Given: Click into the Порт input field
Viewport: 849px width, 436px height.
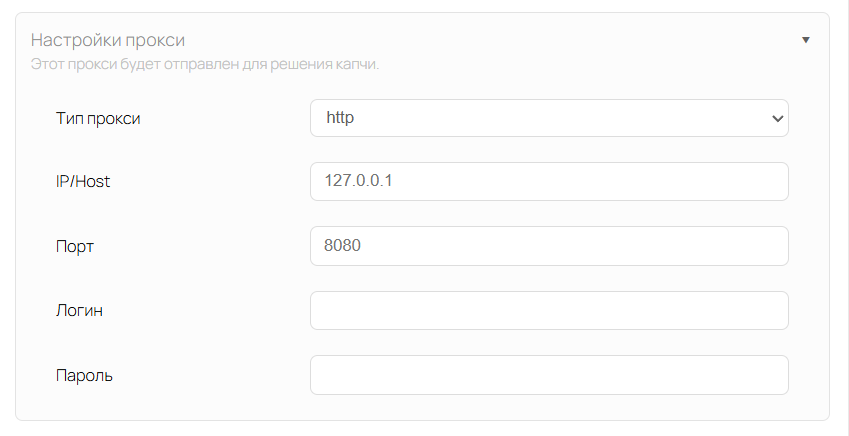Looking at the screenshot, I should click(x=549, y=246).
